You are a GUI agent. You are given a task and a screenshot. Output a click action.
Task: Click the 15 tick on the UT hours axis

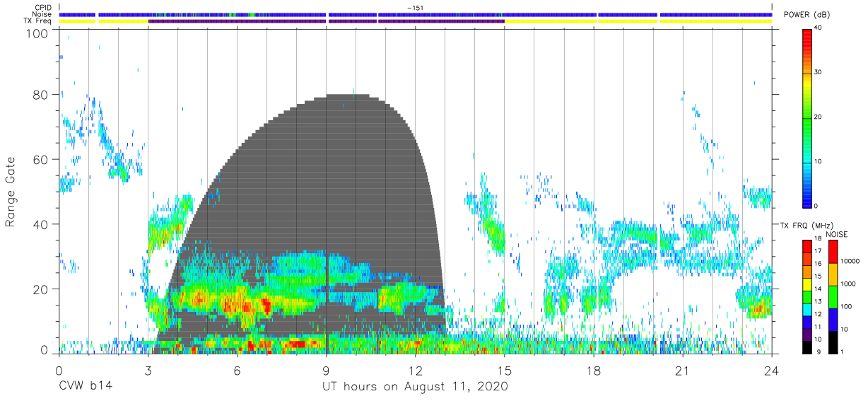tap(504, 370)
